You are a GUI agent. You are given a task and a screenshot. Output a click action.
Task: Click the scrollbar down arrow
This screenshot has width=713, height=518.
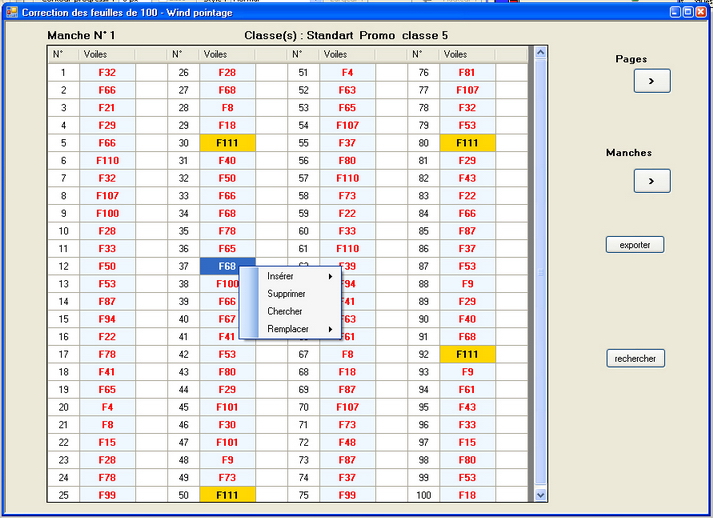[541, 494]
